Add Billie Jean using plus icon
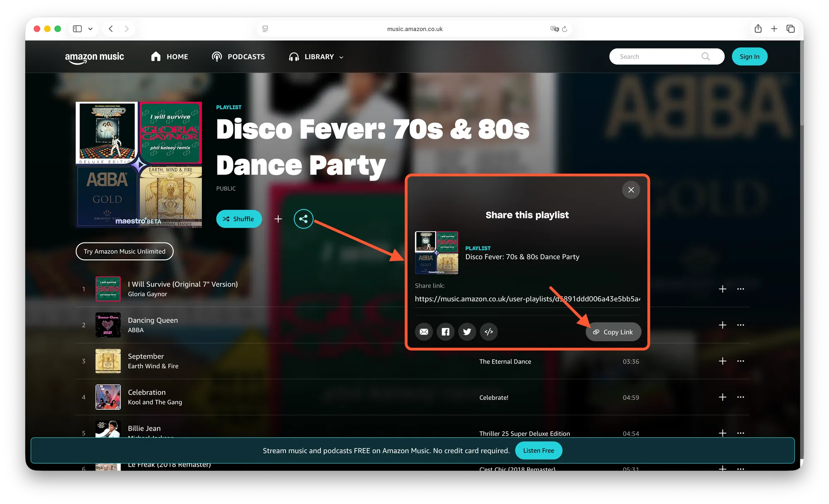Screen dimensions: 829x504 (x=722, y=433)
